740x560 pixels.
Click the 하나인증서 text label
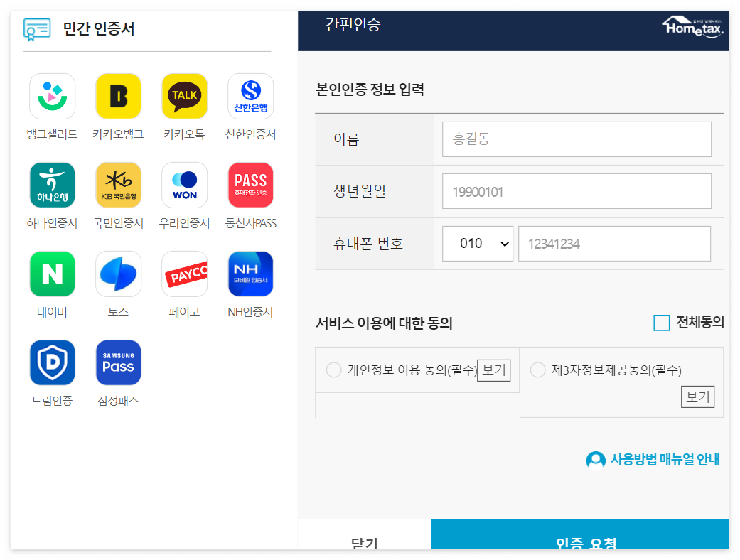(52, 223)
